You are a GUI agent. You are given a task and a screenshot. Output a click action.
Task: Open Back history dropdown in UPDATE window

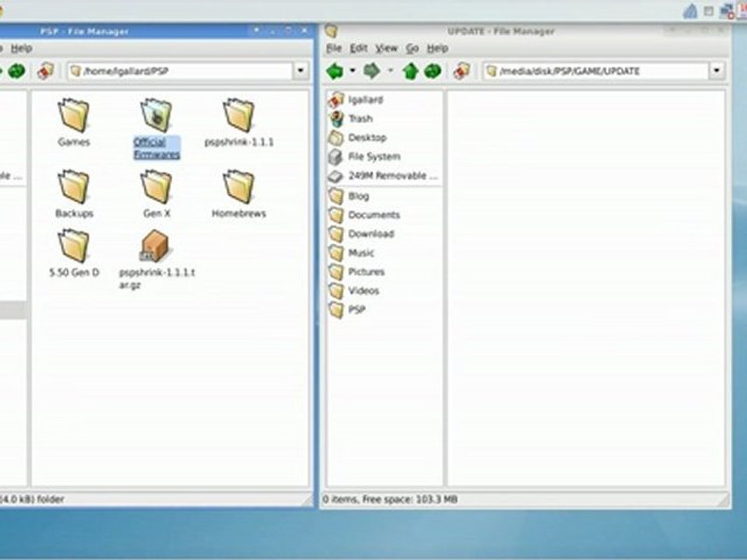coord(352,71)
